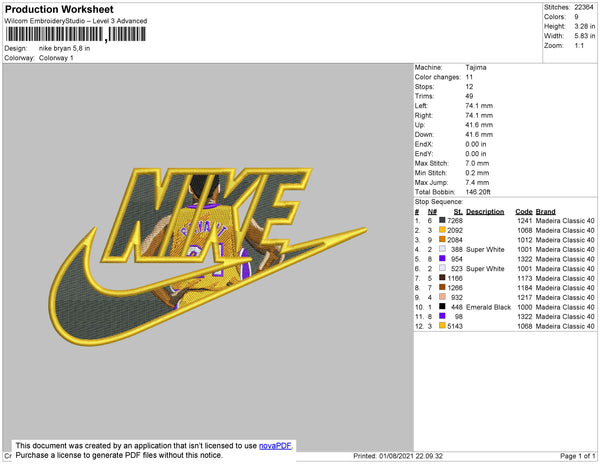
Task: Select stitch count '932' in stop 9
Action: tap(457, 297)
